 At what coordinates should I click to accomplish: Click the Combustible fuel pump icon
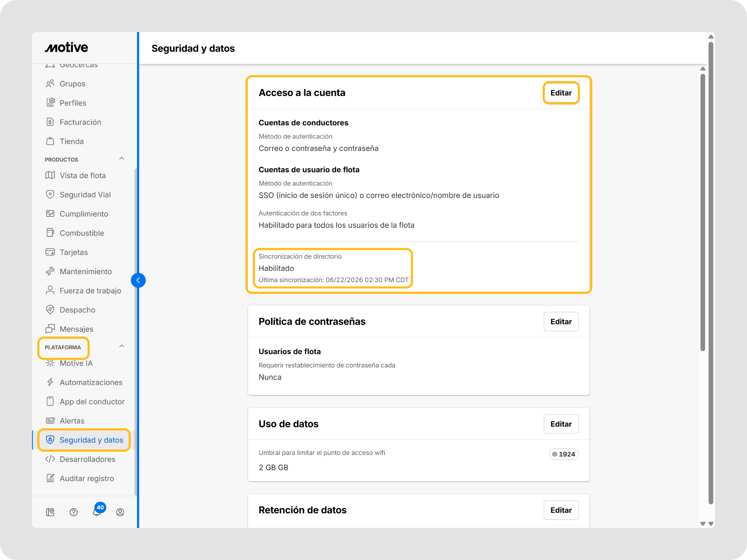click(50, 233)
